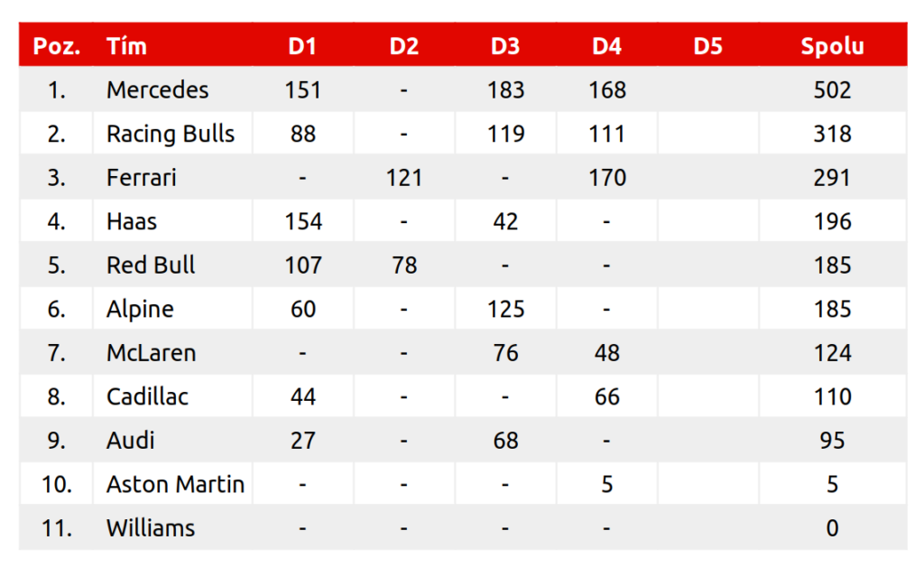Click the Williams team cell
This screenshot has width=924, height=568.
click(x=151, y=528)
